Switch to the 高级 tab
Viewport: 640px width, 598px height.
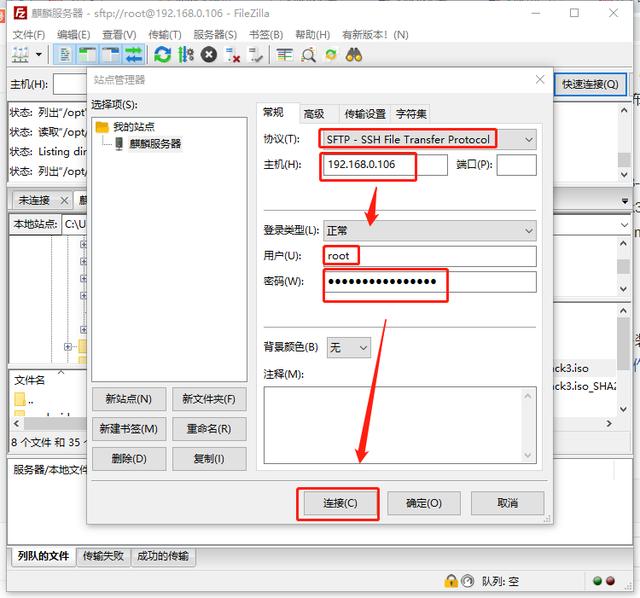tap(314, 114)
